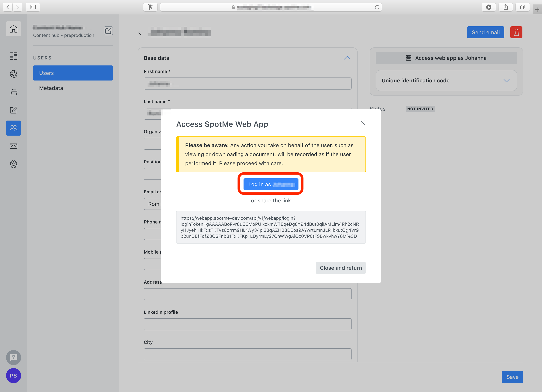Viewport: 542px width, 392px height.
Task: Click the PS avatar at bottom left
Action: point(13,375)
